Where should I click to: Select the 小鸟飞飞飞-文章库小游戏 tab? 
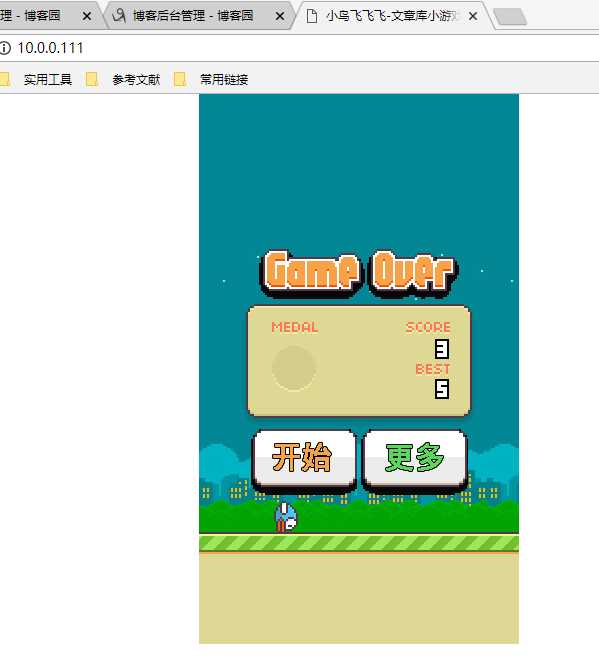pos(392,16)
